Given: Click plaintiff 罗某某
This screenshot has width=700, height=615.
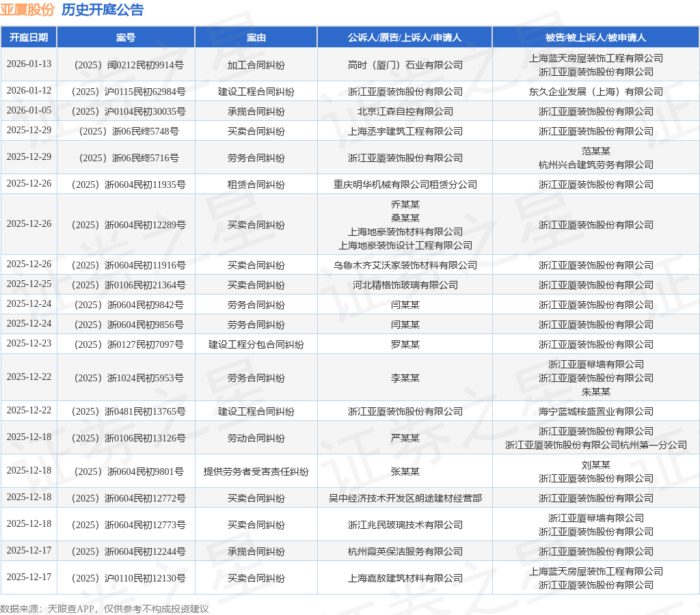Looking at the screenshot, I should [x=405, y=344].
